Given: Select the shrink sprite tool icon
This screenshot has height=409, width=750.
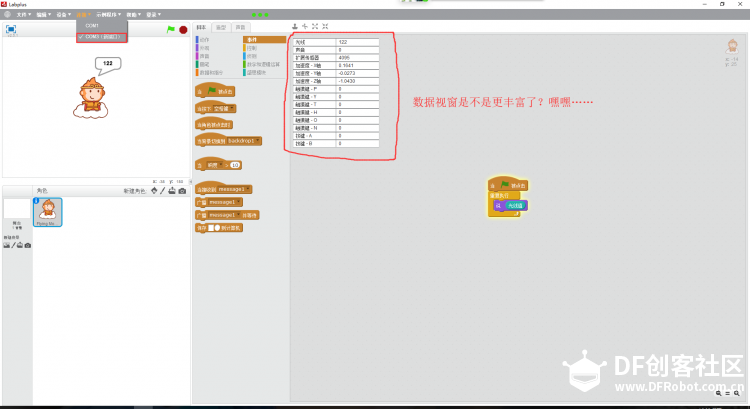Looking at the screenshot, I should pyautogui.click(x=325, y=26).
